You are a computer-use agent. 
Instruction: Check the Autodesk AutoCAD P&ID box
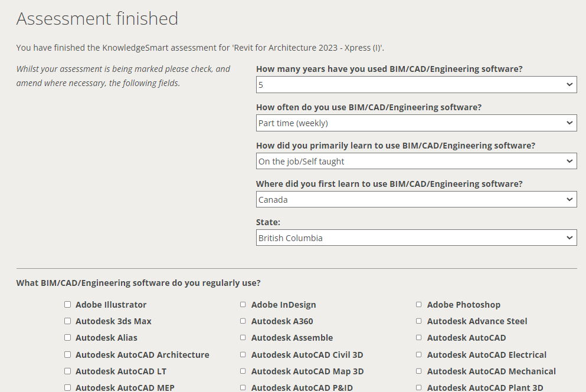tap(243, 387)
